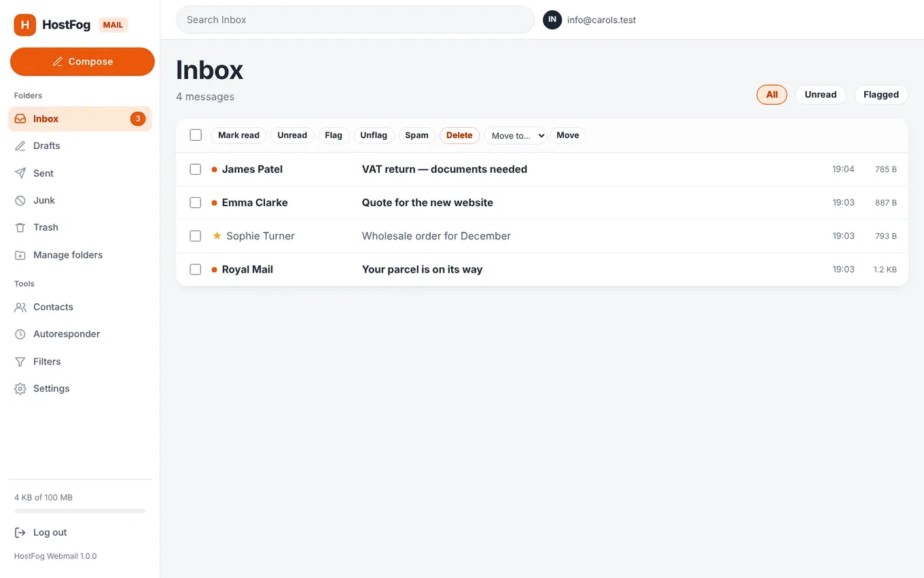Open the Filters tool
Screen dimensions: 924x578
click(x=80, y=362)
